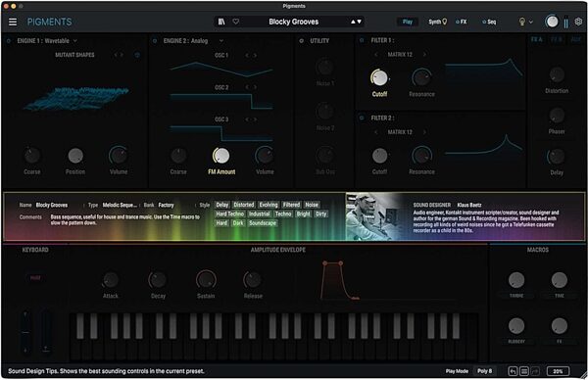
Task: Click the Poly 8 play mode button
Action: click(x=484, y=371)
